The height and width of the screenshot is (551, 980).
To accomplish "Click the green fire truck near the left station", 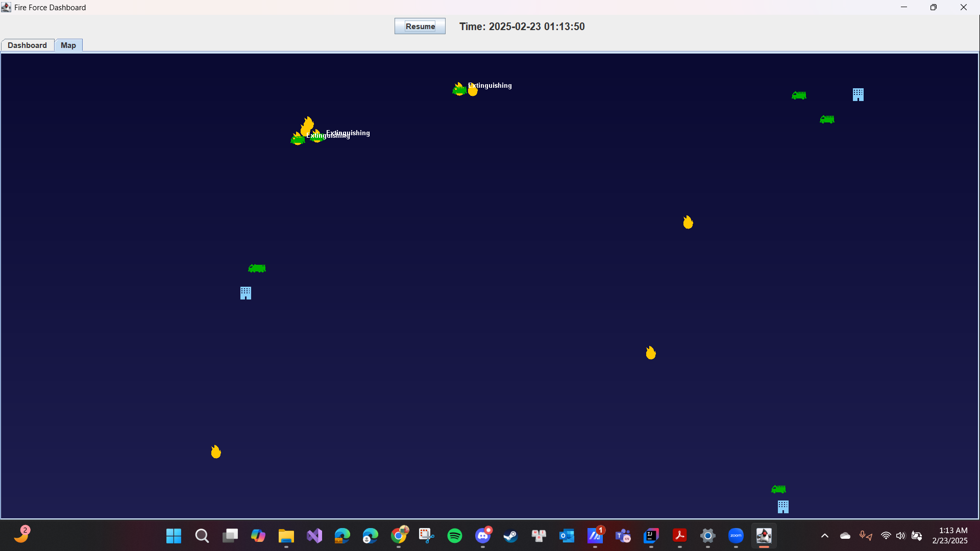I will click(257, 268).
